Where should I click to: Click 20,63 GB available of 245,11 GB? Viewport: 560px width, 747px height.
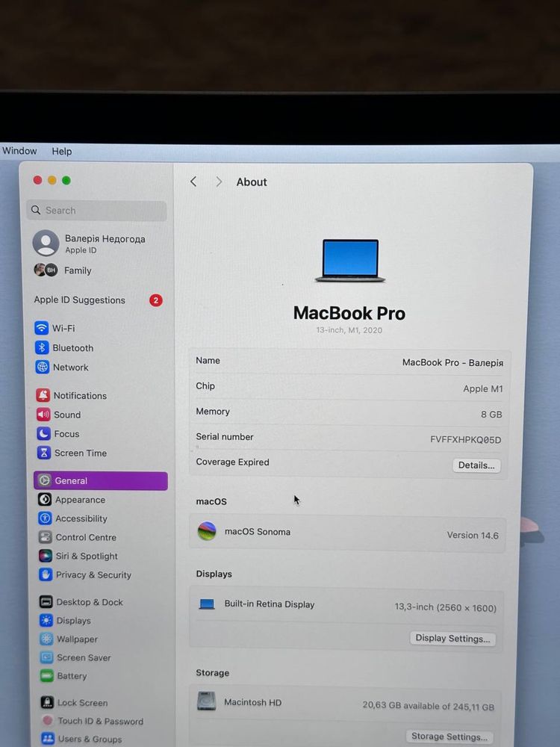(x=428, y=706)
